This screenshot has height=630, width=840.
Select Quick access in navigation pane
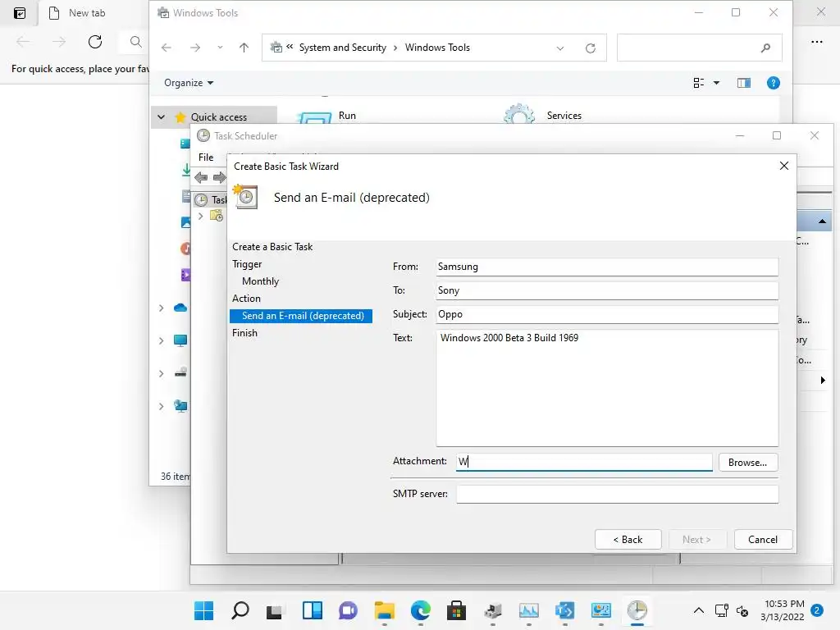[218, 116]
